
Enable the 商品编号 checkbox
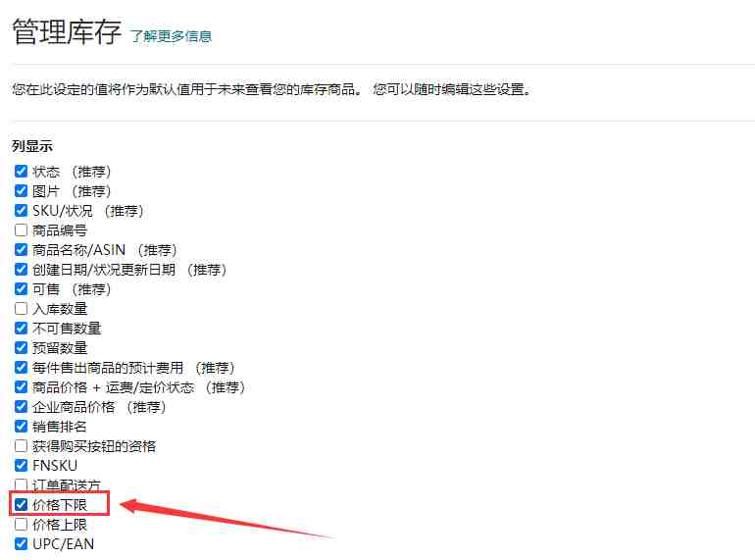click(x=21, y=230)
